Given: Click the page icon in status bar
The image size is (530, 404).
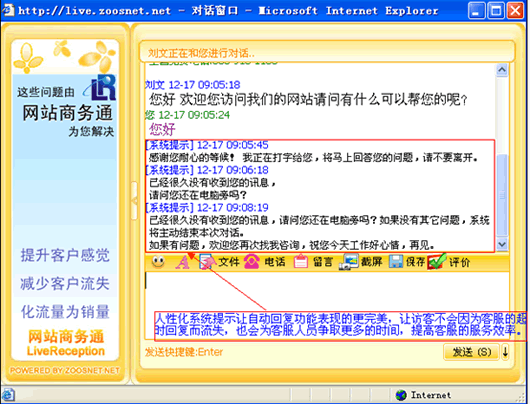Looking at the screenshot, I should tap(7, 395).
